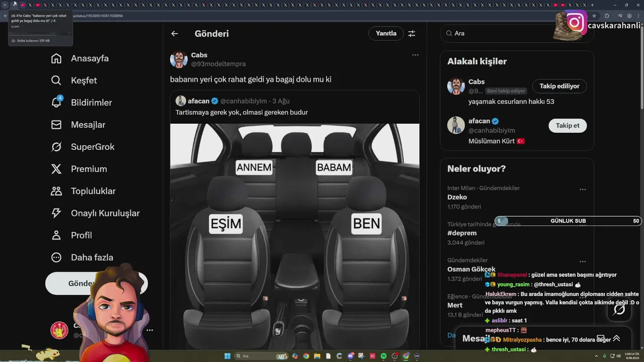Click Takip et button for afacan

click(568, 125)
